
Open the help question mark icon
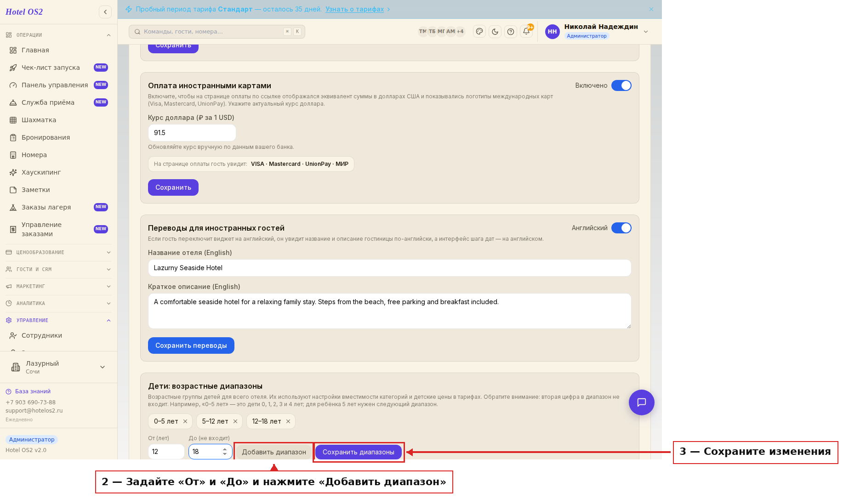(x=511, y=32)
